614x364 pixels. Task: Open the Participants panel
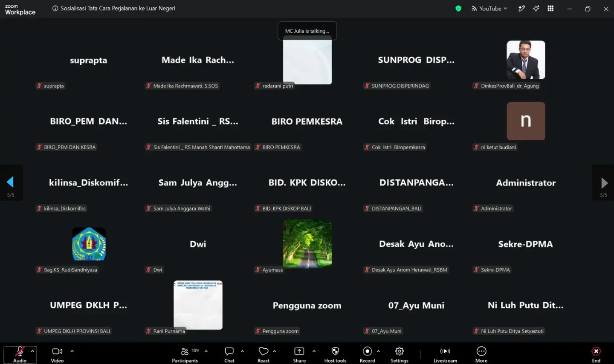click(185, 355)
